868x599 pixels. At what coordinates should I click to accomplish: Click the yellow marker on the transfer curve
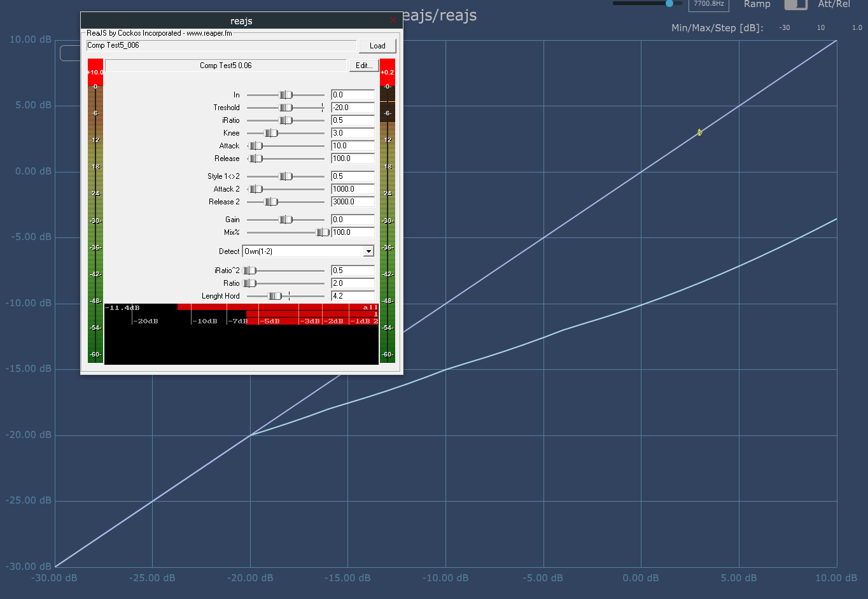point(699,132)
